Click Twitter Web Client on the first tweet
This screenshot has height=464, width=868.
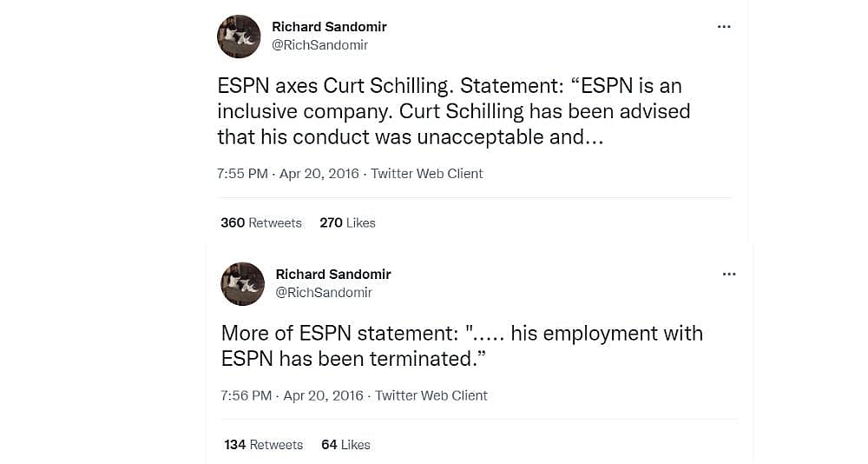coord(427,174)
